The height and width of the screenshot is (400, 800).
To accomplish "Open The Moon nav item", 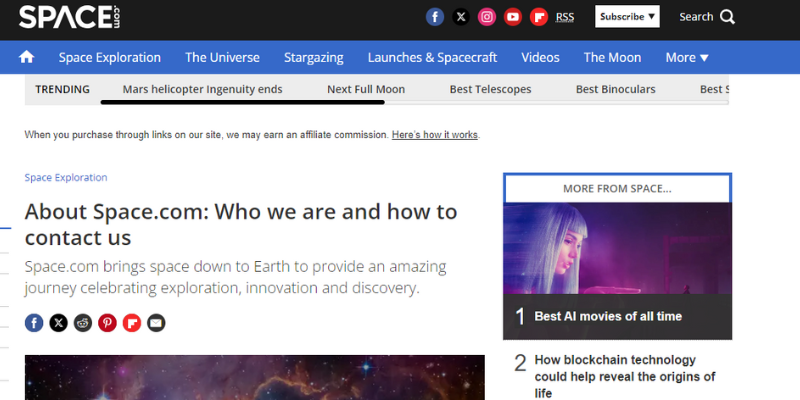I will pyautogui.click(x=612, y=58).
